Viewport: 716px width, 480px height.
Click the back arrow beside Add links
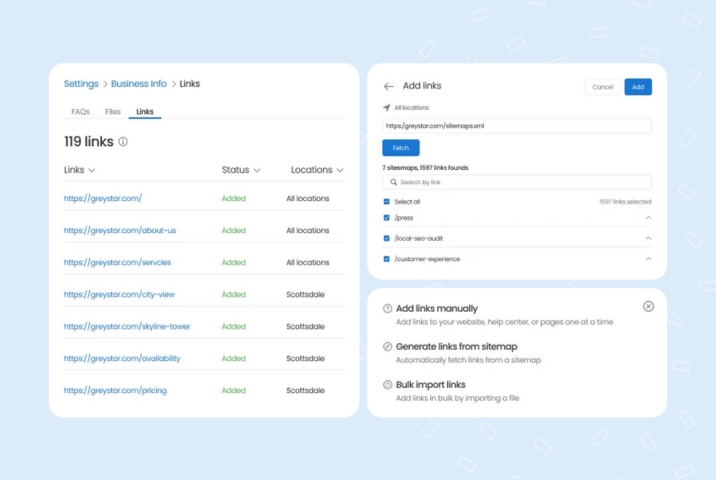coord(388,86)
